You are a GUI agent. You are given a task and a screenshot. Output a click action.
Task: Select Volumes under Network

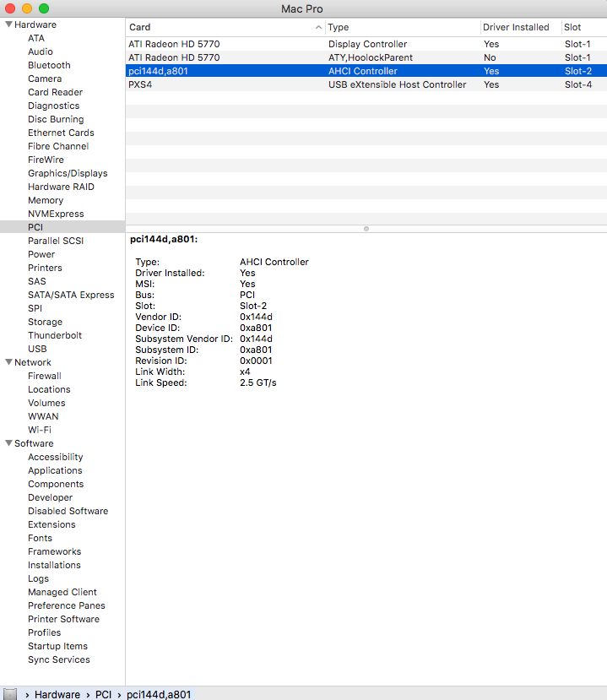[x=46, y=403]
